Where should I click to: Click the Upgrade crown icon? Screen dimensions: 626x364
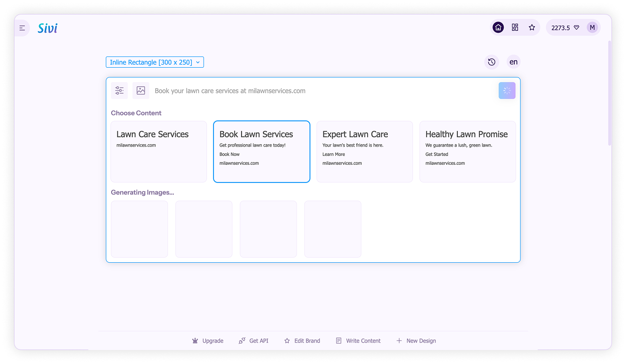coord(195,341)
